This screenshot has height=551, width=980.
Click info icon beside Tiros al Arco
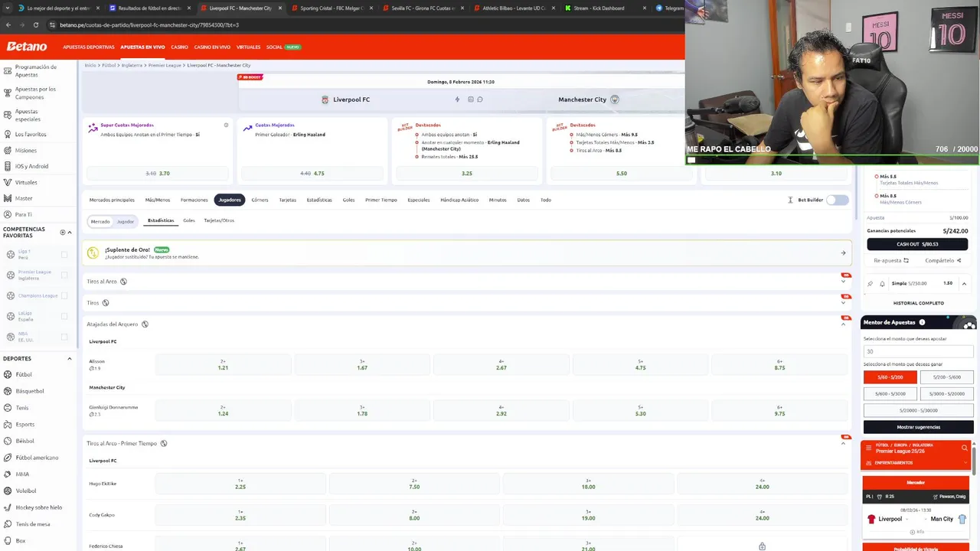123,282
